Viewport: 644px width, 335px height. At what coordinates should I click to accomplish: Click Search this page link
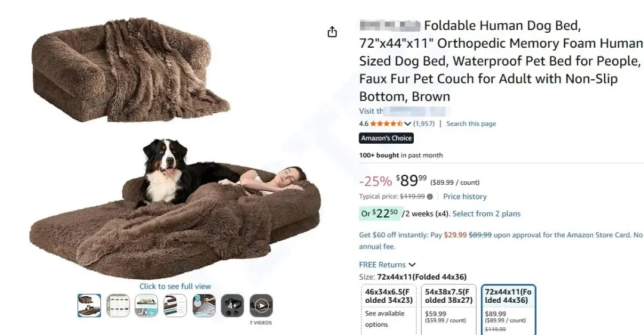[x=471, y=123]
